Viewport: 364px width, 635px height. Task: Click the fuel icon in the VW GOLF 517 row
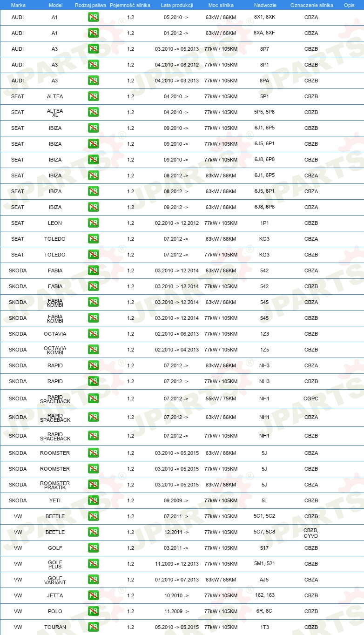[93, 547]
